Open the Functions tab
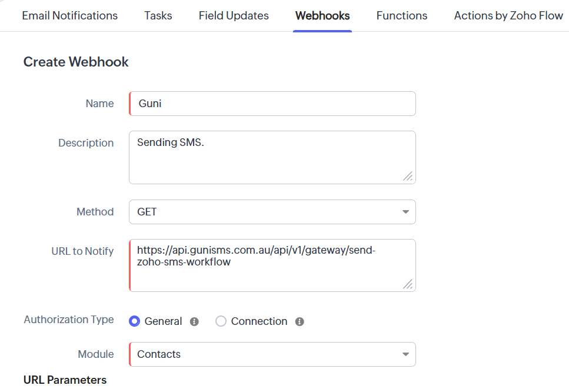 tap(402, 16)
